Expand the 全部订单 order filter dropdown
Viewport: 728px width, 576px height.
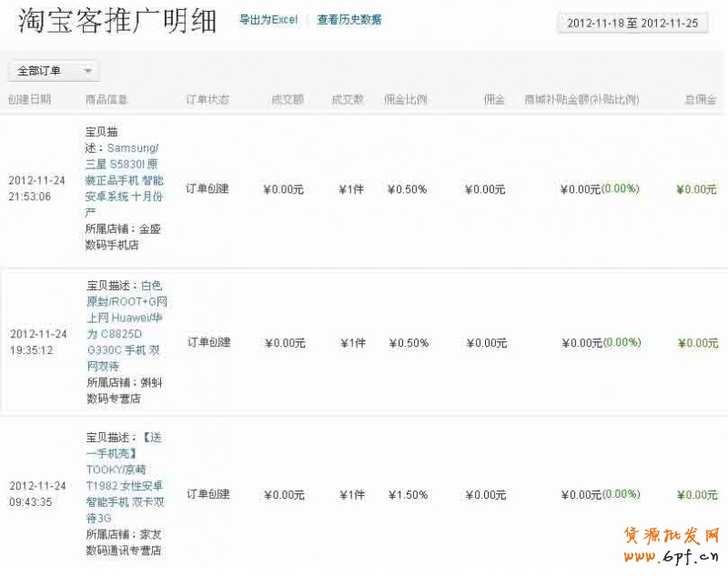click(x=53, y=71)
